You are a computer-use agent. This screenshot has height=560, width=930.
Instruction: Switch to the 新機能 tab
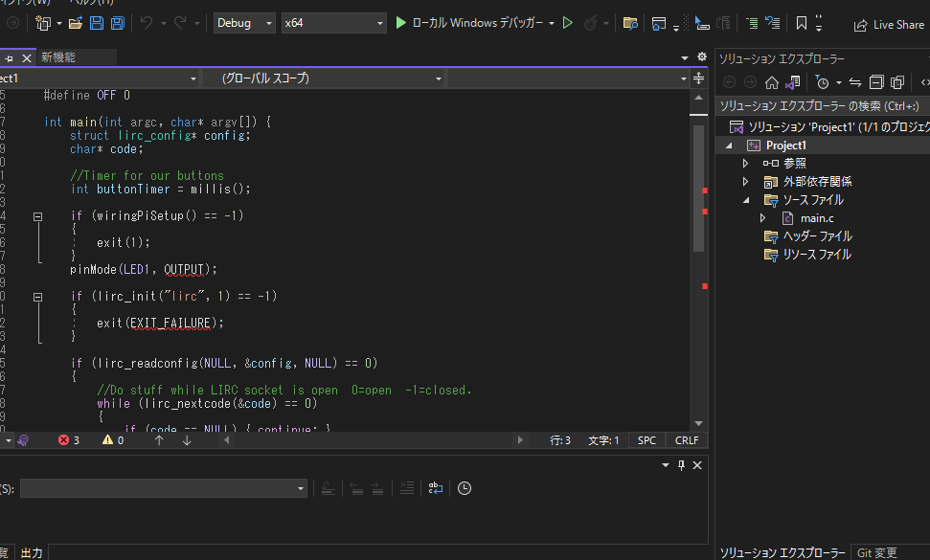(58, 57)
